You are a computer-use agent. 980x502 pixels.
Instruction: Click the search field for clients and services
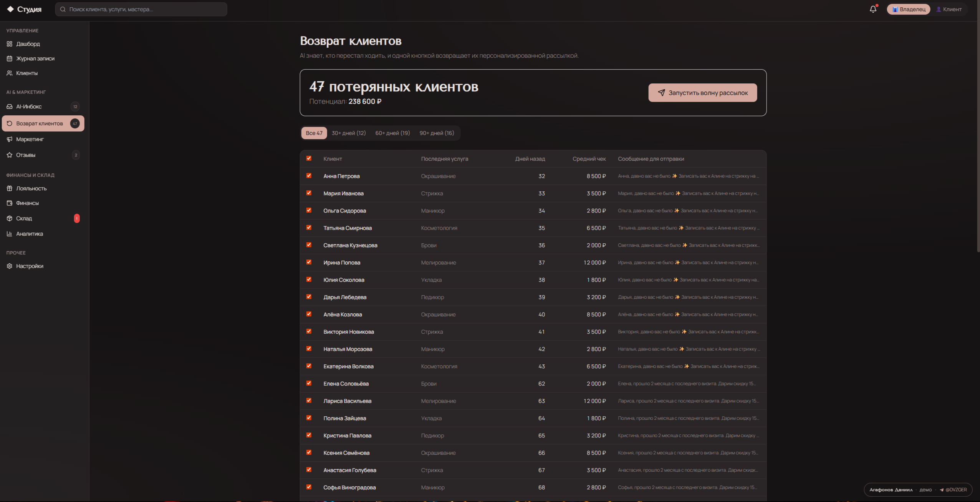click(141, 9)
